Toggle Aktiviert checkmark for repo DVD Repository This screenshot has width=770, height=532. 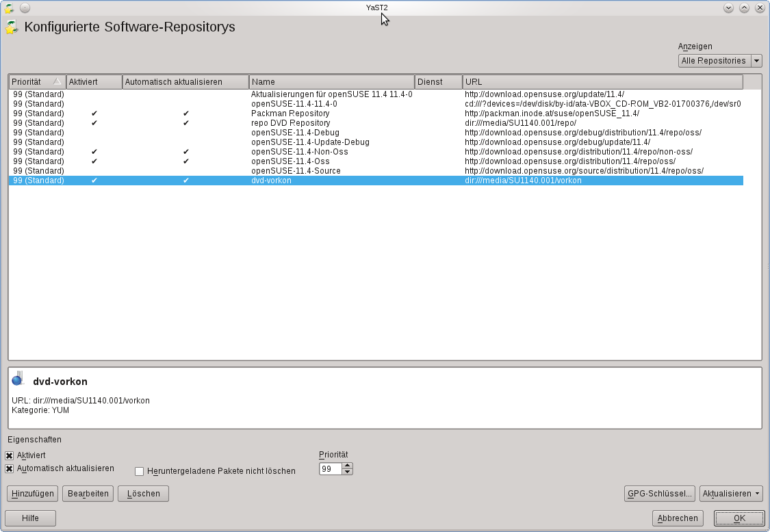point(94,123)
